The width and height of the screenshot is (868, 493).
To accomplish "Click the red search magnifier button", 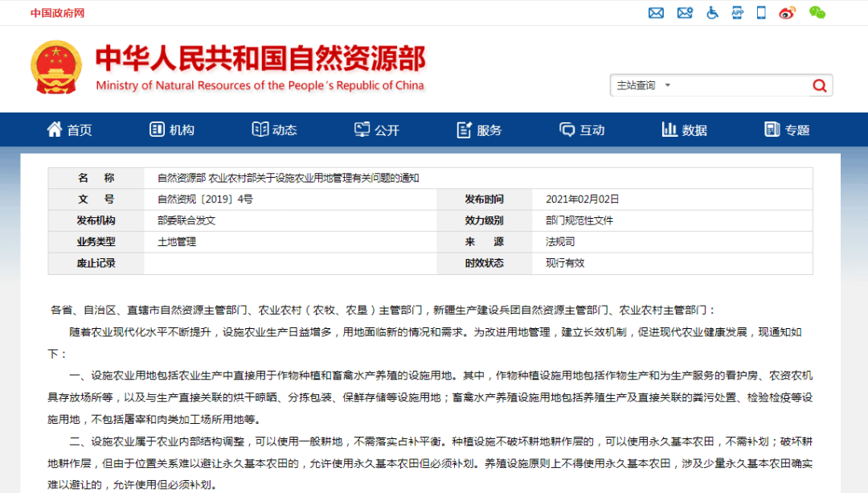I will click(x=820, y=85).
